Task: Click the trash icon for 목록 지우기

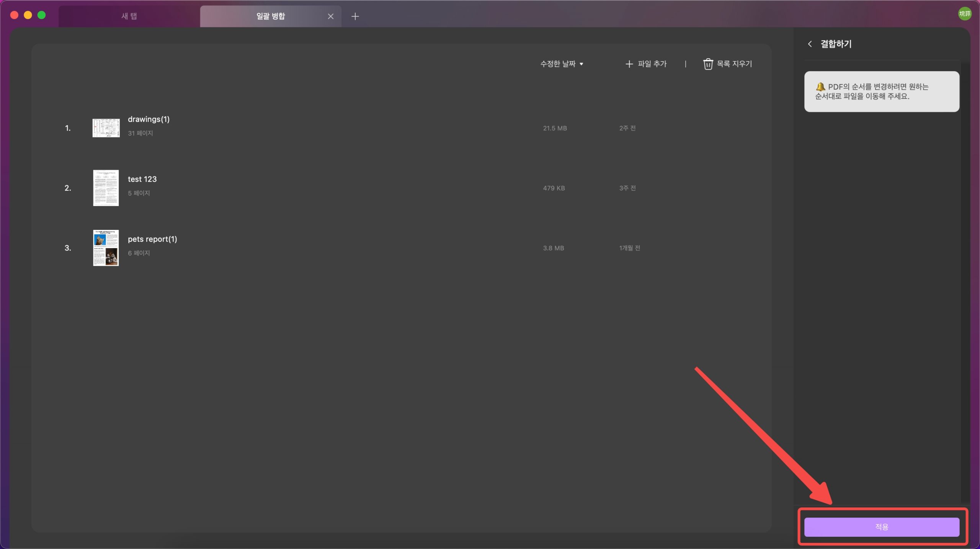Action: pyautogui.click(x=708, y=64)
